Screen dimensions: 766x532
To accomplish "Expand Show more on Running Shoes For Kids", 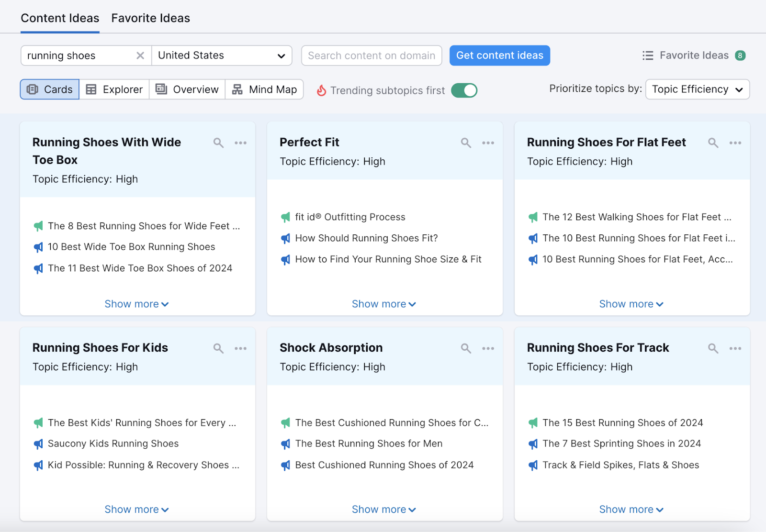I will [x=136, y=510].
